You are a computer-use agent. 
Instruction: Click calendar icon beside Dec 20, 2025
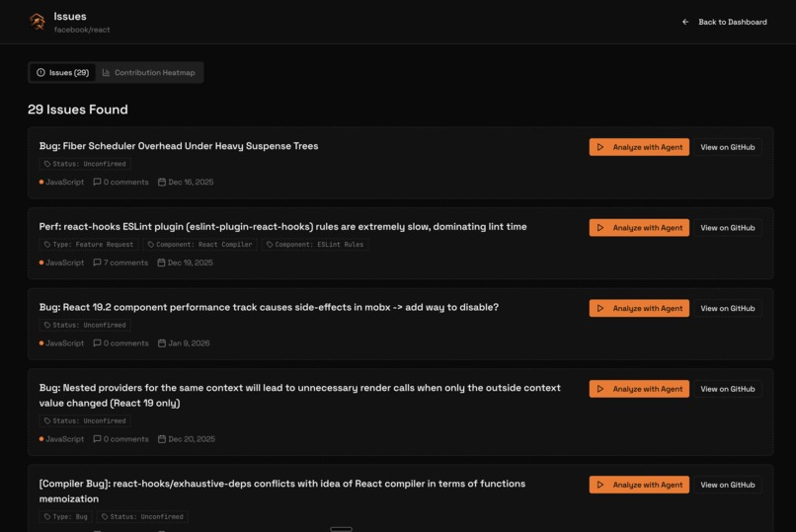162,438
